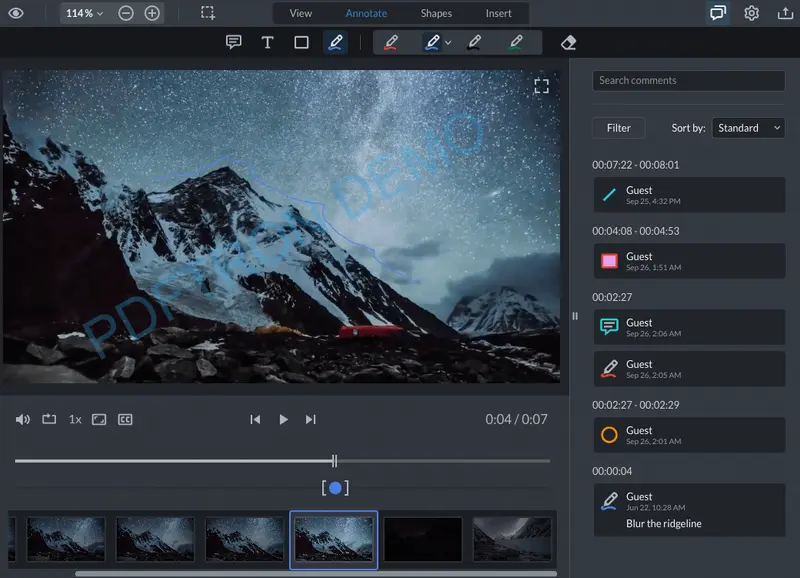The image size is (800, 578).
Task: Open the Sort by Standard dropdown
Action: tap(748, 127)
